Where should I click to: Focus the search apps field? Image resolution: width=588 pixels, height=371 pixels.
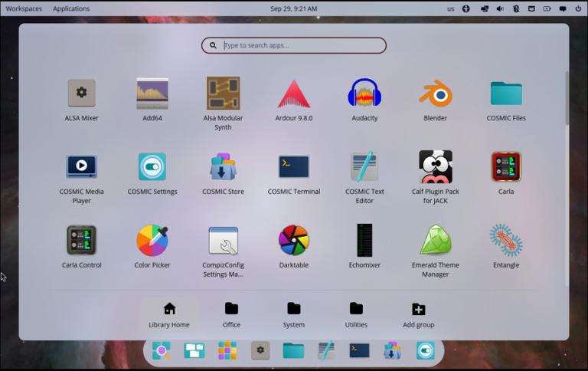(294, 45)
